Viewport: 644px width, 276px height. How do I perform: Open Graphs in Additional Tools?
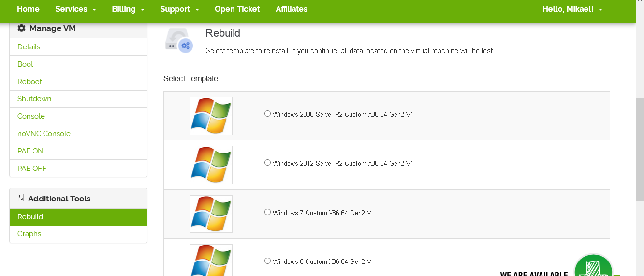point(78,234)
